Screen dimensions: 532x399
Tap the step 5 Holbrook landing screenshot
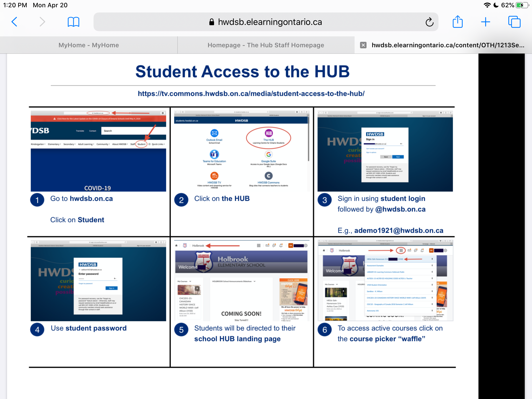coord(242,281)
